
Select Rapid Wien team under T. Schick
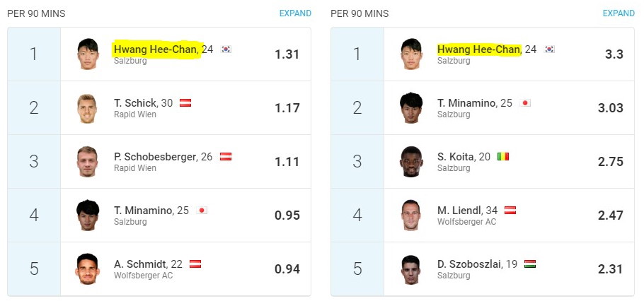(x=134, y=114)
